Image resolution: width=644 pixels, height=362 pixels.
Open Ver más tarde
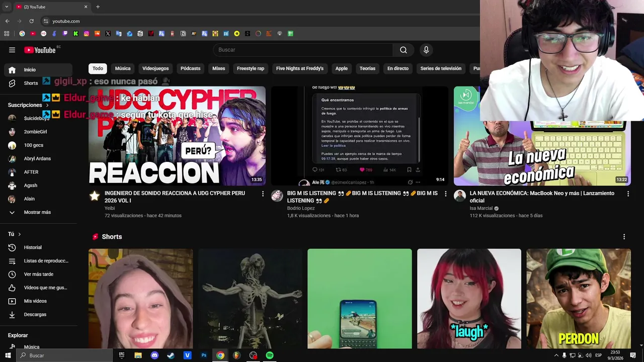(38, 274)
